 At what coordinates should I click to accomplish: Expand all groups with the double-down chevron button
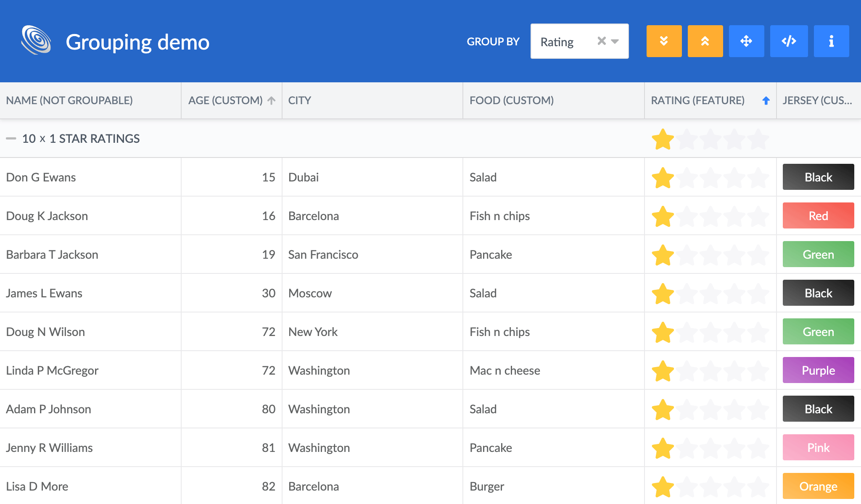[x=663, y=41]
